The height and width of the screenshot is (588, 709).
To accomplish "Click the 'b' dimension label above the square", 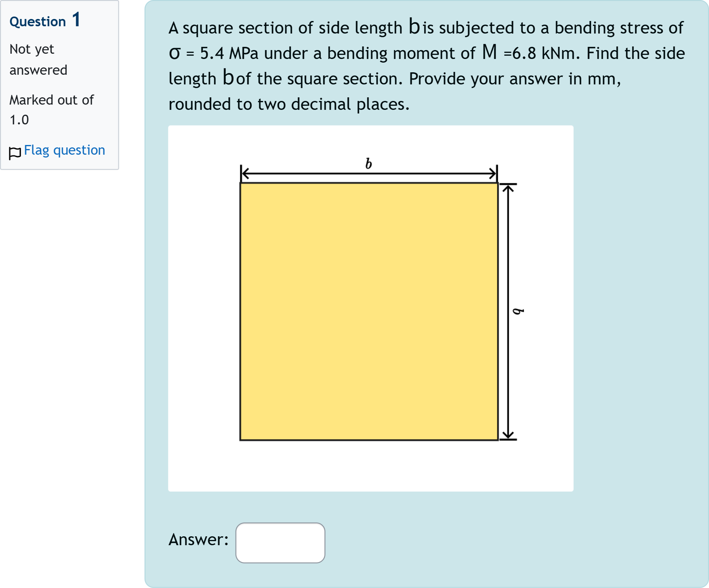I will [x=368, y=164].
